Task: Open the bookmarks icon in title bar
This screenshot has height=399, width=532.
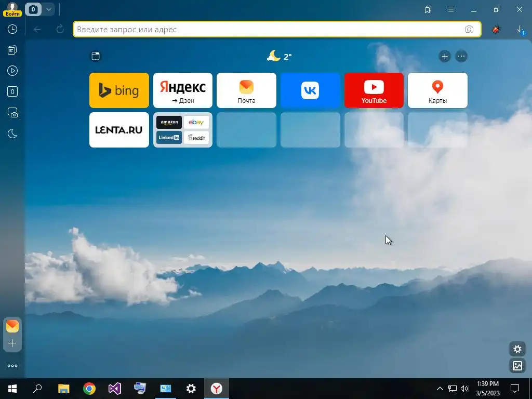Action: click(428, 9)
